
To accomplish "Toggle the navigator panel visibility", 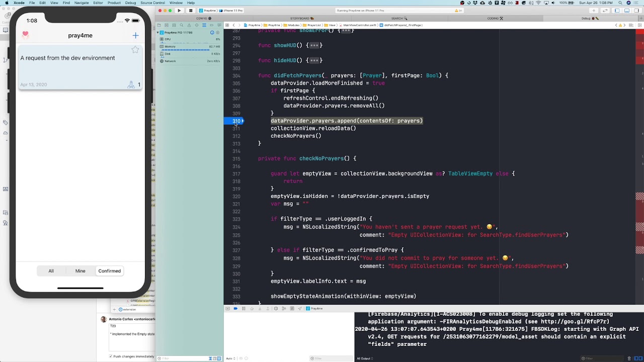I will click(617, 11).
